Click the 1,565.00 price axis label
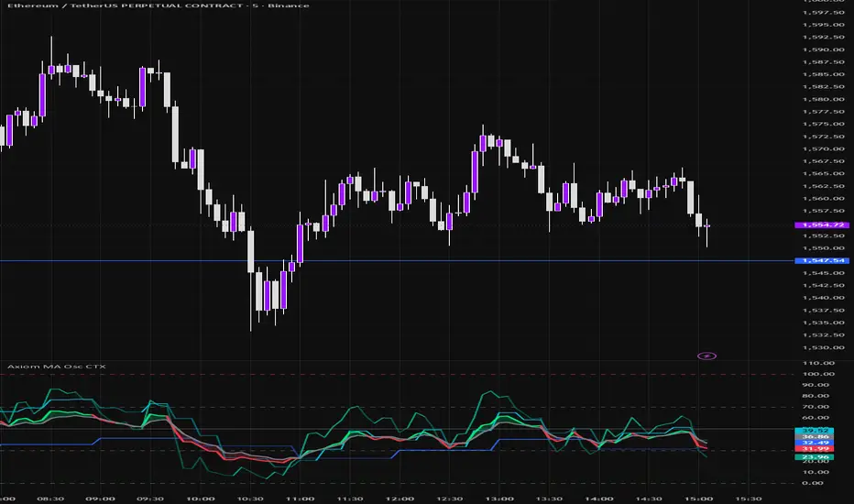 pyautogui.click(x=824, y=174)
